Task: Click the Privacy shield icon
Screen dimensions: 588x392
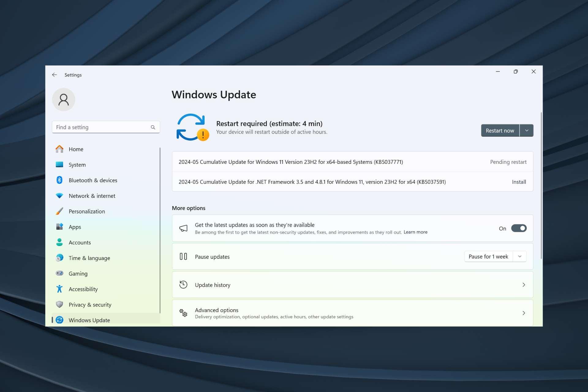Action: click(59, 304)
